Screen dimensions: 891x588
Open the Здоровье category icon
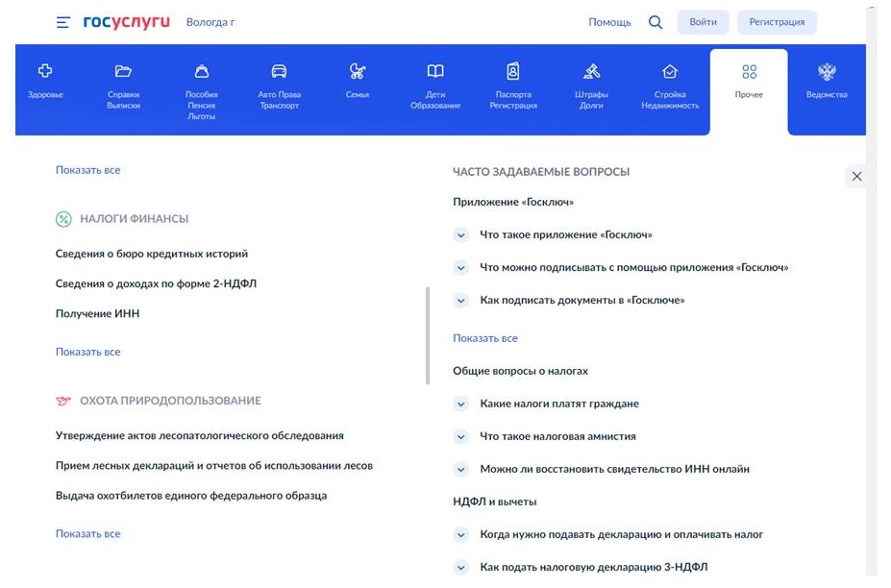pos(44,69)
